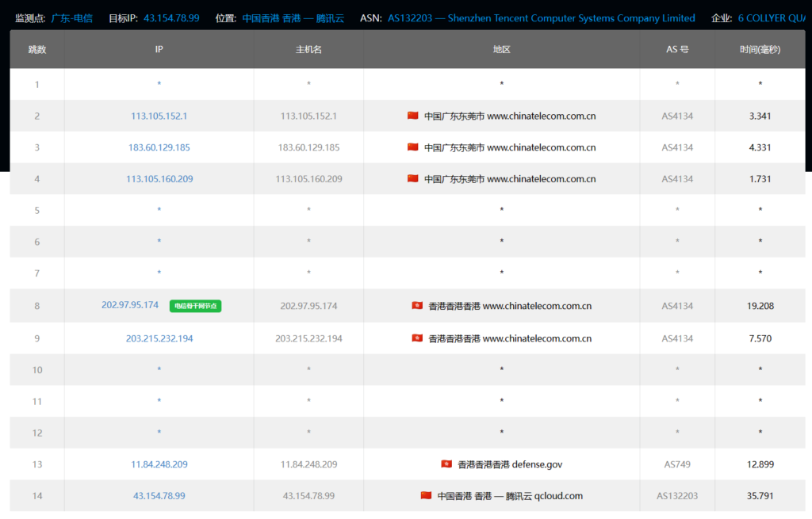812x519 pixels.
Task: Click Hong Kong flag in hop 8 row
Action: (417, 306)
